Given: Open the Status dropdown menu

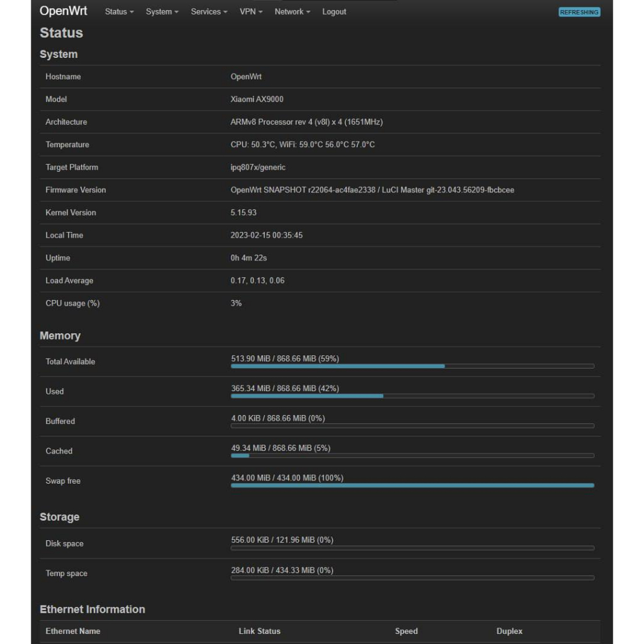Looking at the screenshot, I should (119, 12).
